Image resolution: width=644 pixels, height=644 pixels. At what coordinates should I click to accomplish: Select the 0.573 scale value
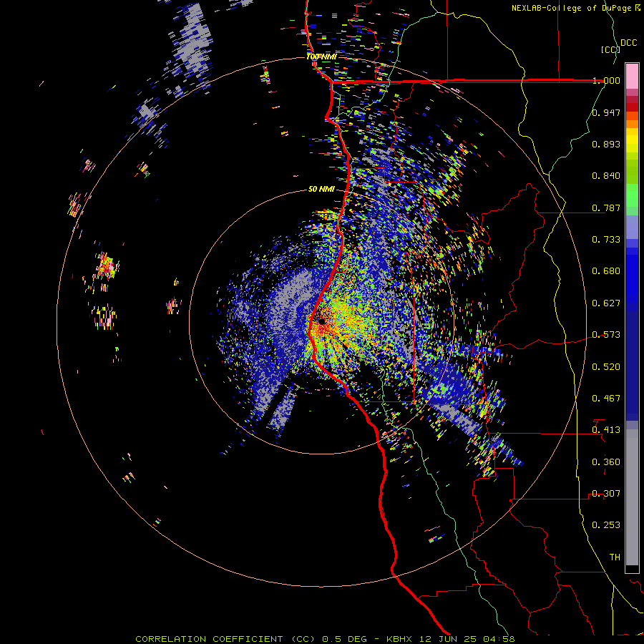pyautogui.click(x=606, y=335)
